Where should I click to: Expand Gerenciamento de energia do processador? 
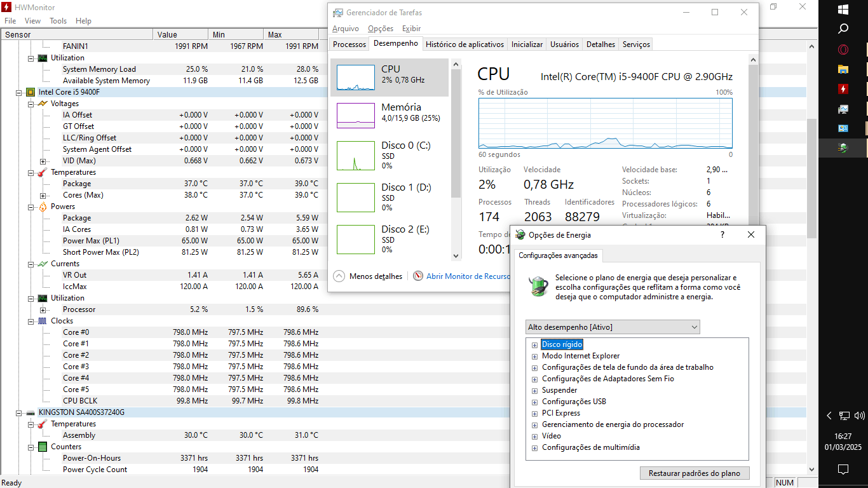[535, 425]
